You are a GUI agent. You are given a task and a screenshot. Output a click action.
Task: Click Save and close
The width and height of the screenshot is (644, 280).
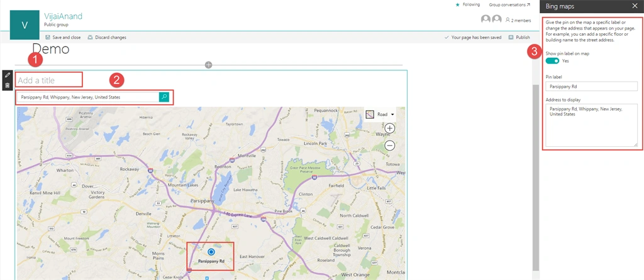pyautogui.click(x=63, y=37)
